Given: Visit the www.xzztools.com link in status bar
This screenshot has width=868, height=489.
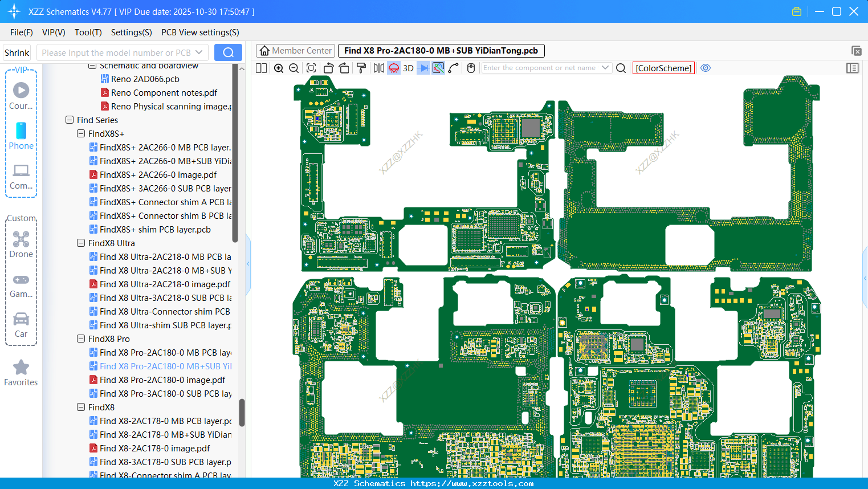Looking at the screenshot, I should coord(472,483).
